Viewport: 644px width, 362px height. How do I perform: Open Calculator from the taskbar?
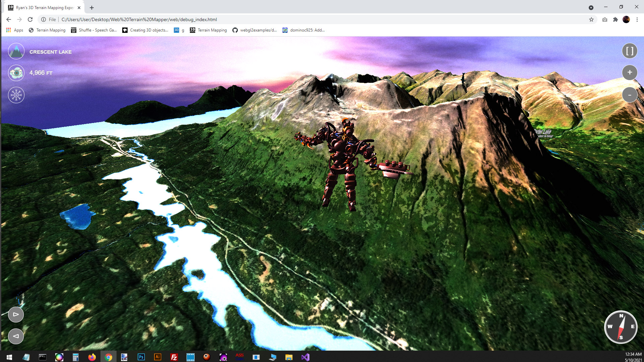click(75, 357)
